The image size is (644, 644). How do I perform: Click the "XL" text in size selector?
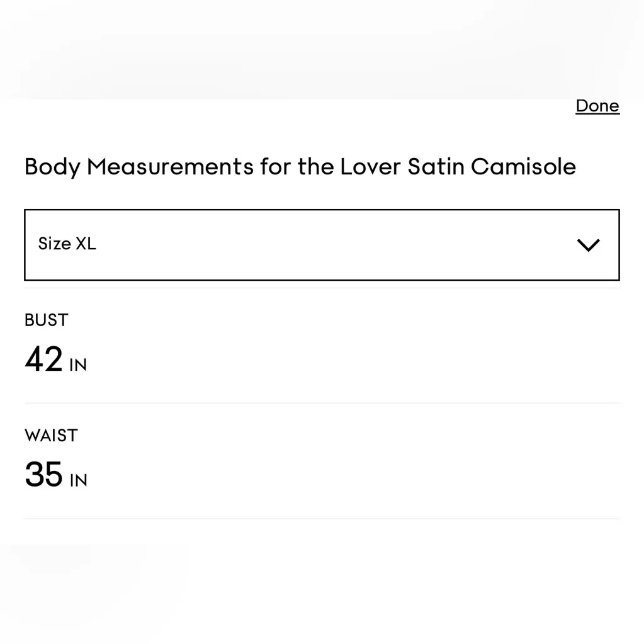tap(86, 244)
